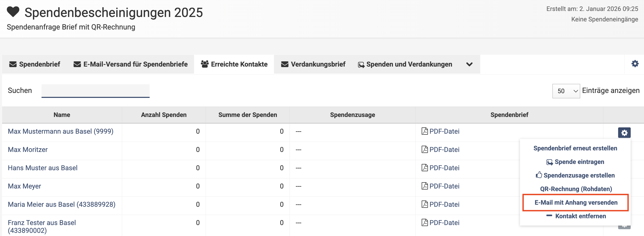Click the heart icon beside the page title
Screen dimensions: 644x236
13,12
